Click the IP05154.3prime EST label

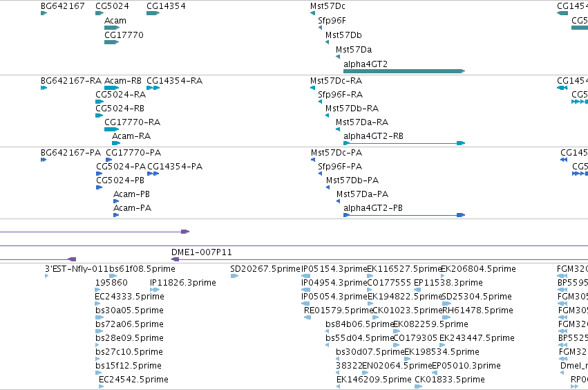tap(334, 269)
